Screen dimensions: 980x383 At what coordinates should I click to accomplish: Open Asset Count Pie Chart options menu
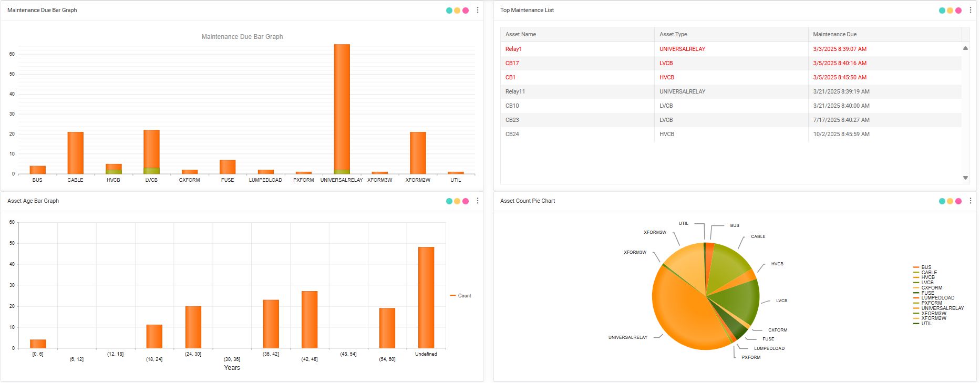[x=970, y=201]
